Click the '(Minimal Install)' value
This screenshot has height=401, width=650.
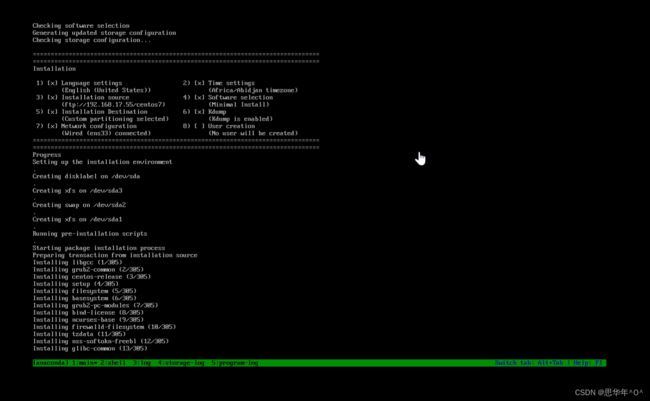point(239,105)
